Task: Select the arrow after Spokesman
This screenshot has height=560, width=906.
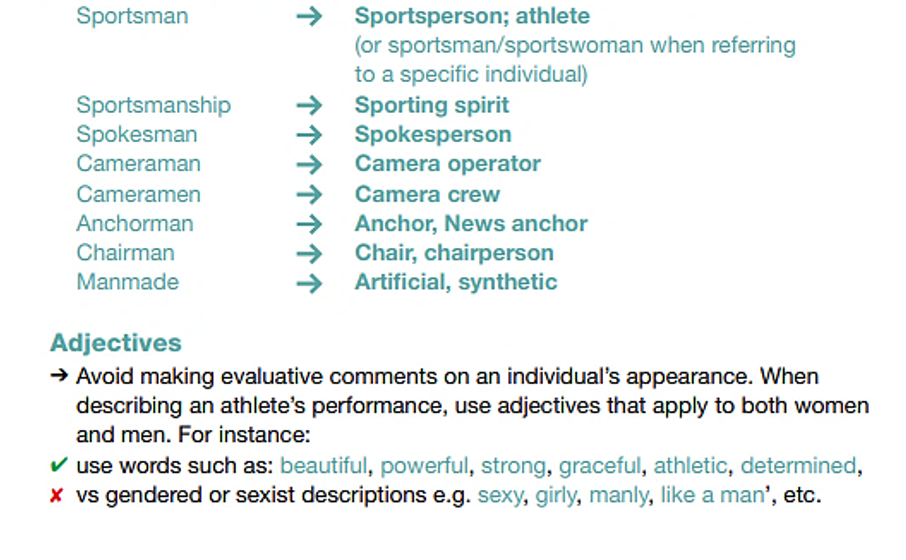Action: point(310,135)
